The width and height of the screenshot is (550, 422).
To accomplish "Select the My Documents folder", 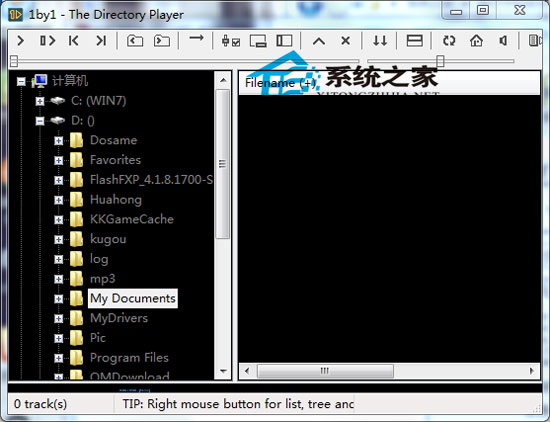I will pyautogui.click(x=133, y=299).
